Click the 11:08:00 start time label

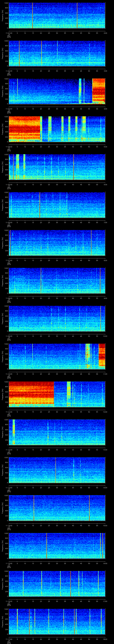[9, 298]
